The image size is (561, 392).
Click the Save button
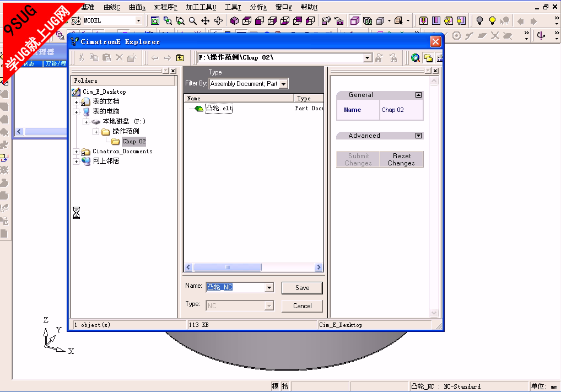[302, 288]
